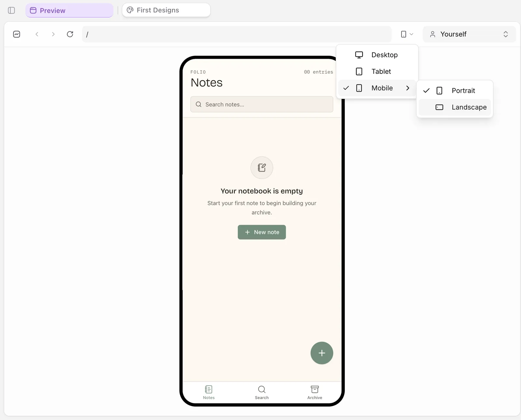The height and width of the screenshot is (420, 521).
Task: Click the 'Your notebook is empty' heading
Action: [262, 191]
